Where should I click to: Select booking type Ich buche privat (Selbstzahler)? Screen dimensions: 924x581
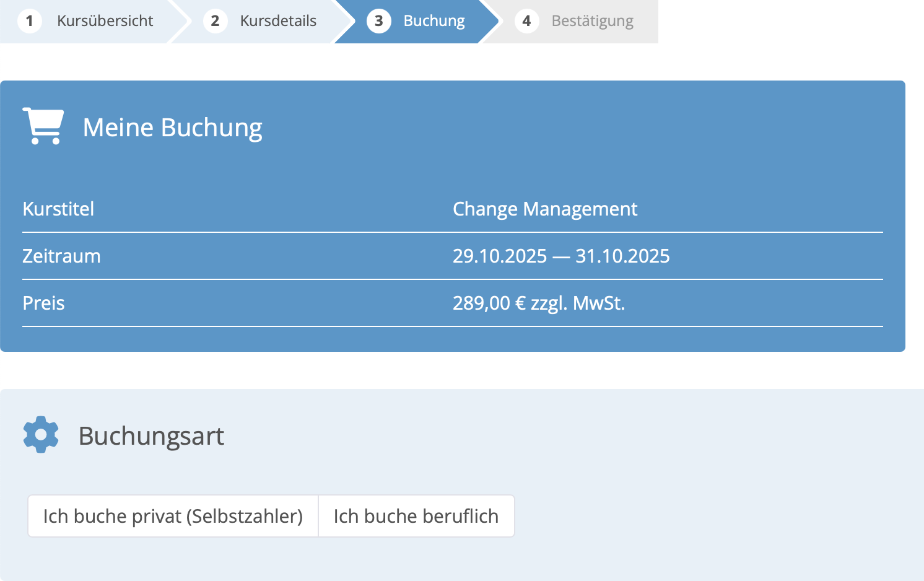pyautogui.click(x=173, y=516)
